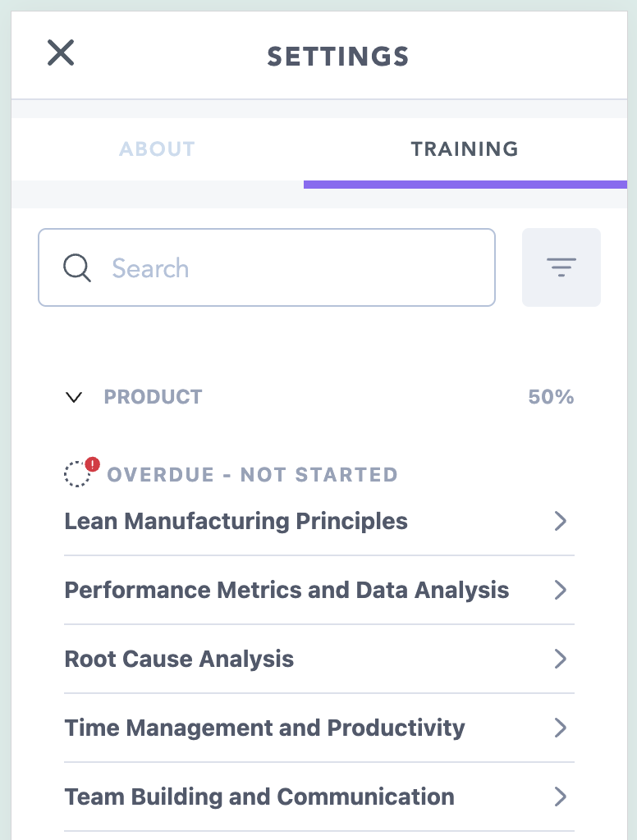Open Lean Manufacturing Principles arrow icon
This screenshot has width=637, height=840.
pyautogui.click(x=561, y=521)
